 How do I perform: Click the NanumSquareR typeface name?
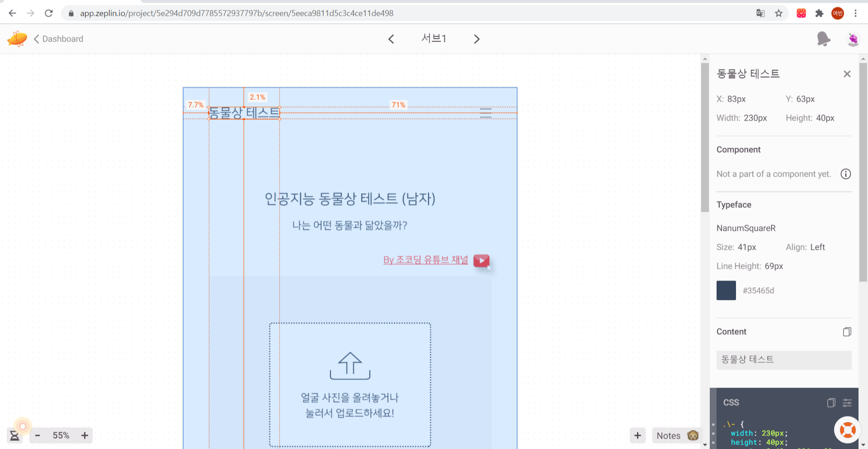point(746,228)
